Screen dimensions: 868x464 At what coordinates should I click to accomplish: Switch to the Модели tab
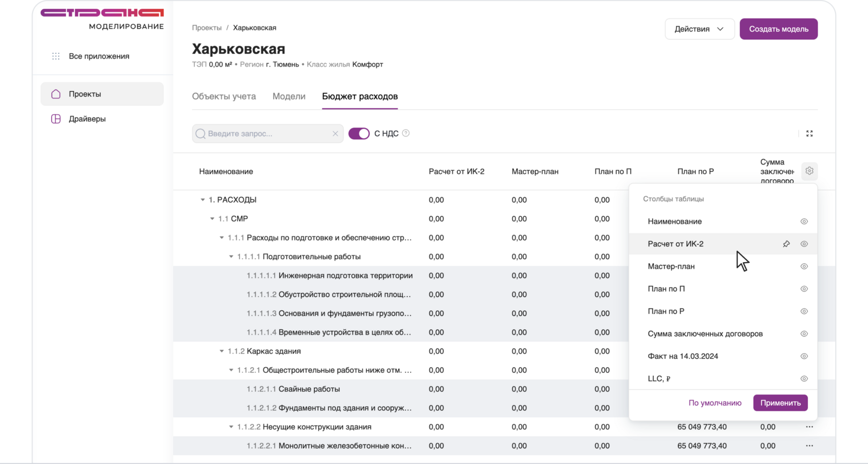[x=289, y=97]
